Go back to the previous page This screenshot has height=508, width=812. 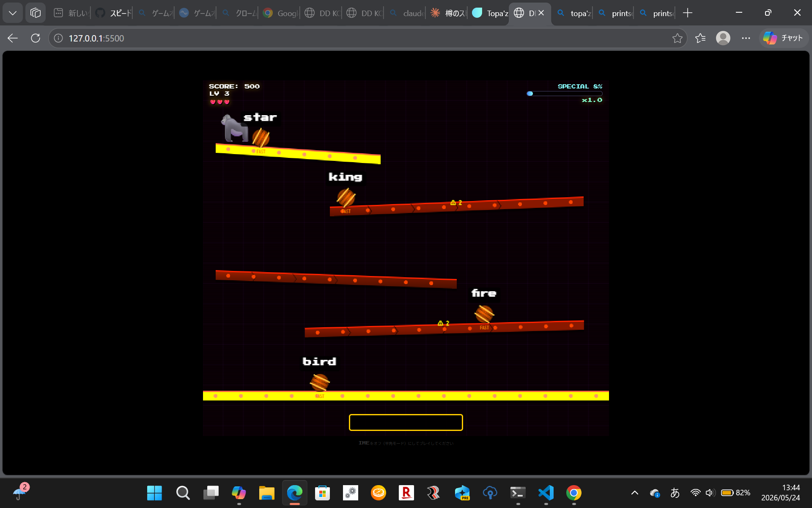pyautogui.click(x=13, y=38)
